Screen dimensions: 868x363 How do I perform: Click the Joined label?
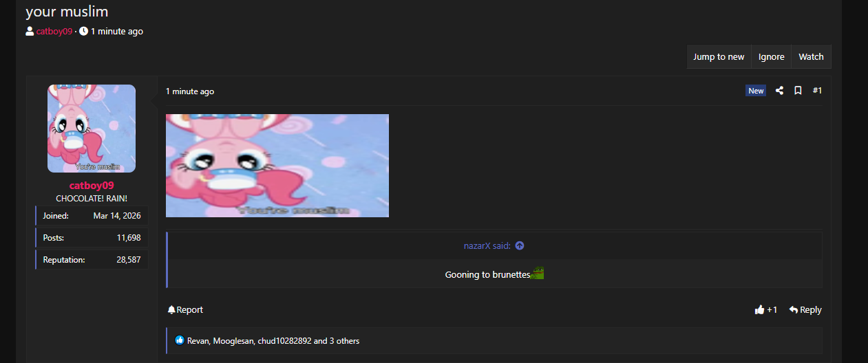click(x=56, y=216)
